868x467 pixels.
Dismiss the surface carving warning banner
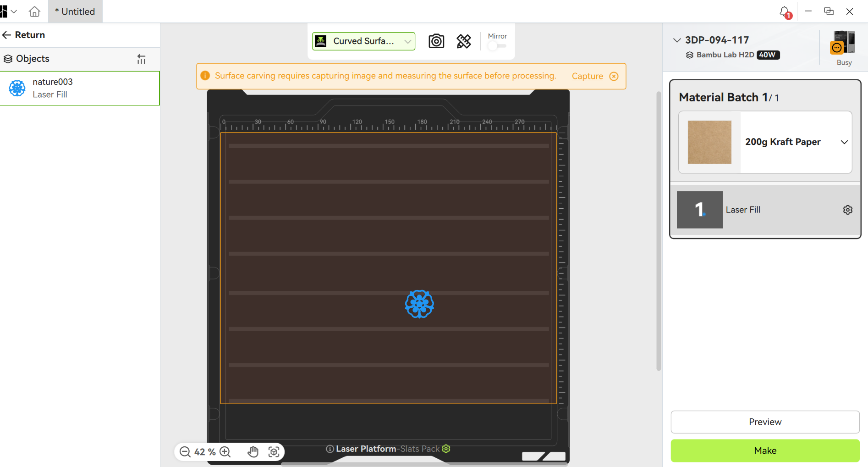(x=614, y=76)
